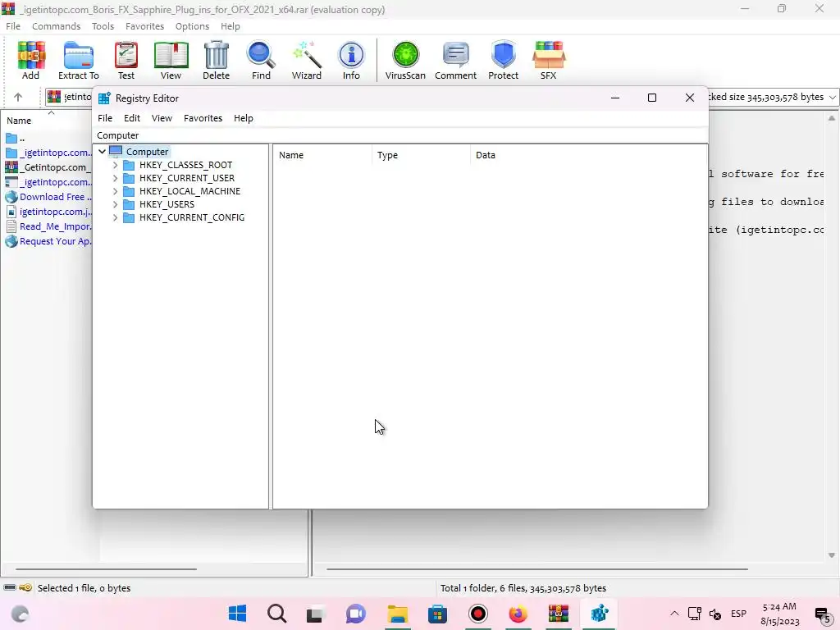Open WinRAR Help menu
This screenshot has height=630, width=840.
(231, 26)
